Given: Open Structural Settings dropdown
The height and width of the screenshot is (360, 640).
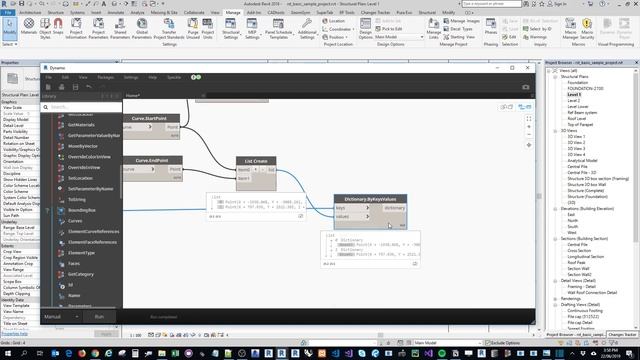Looking at the screenshot, I should point(231,29).
